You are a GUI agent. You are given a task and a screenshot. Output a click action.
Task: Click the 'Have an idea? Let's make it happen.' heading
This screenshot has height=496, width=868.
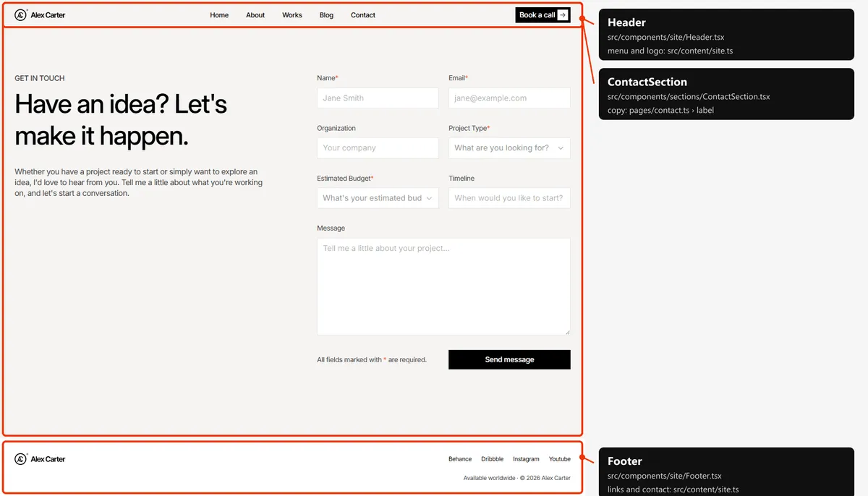click(x=121, y=120)
